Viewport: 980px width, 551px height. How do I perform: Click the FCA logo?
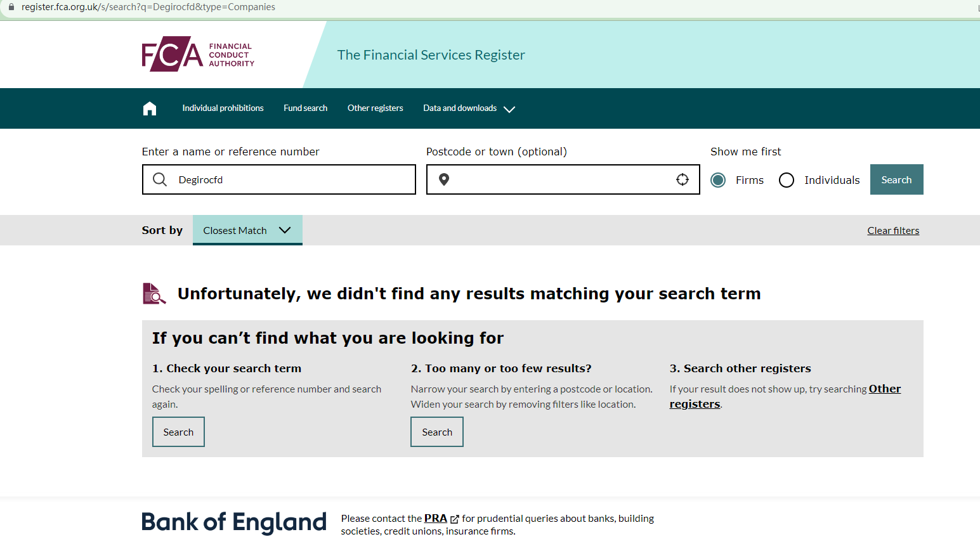(198, 54)
